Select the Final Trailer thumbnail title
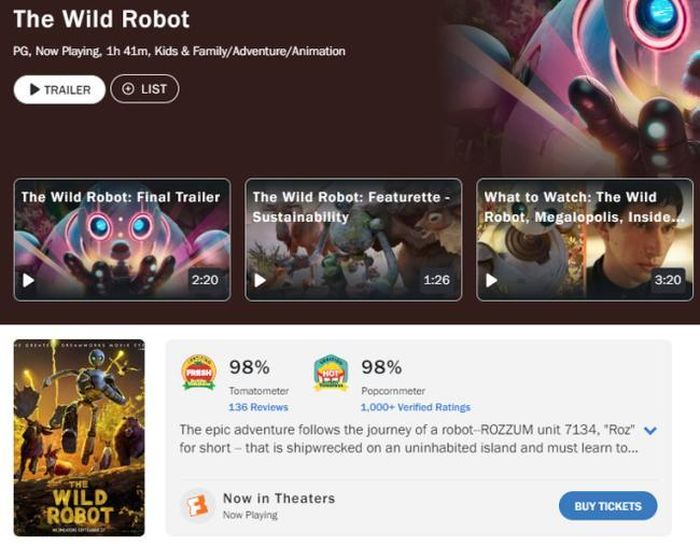700x560 pixels. click(x=121, y=197)
